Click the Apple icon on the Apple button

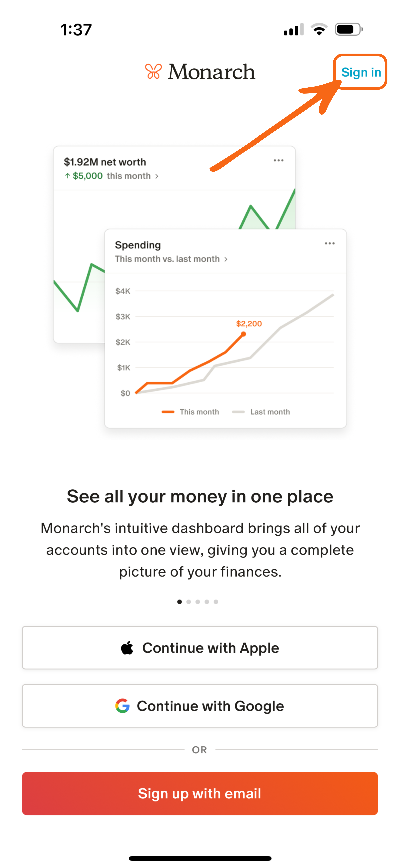[127, 647]
